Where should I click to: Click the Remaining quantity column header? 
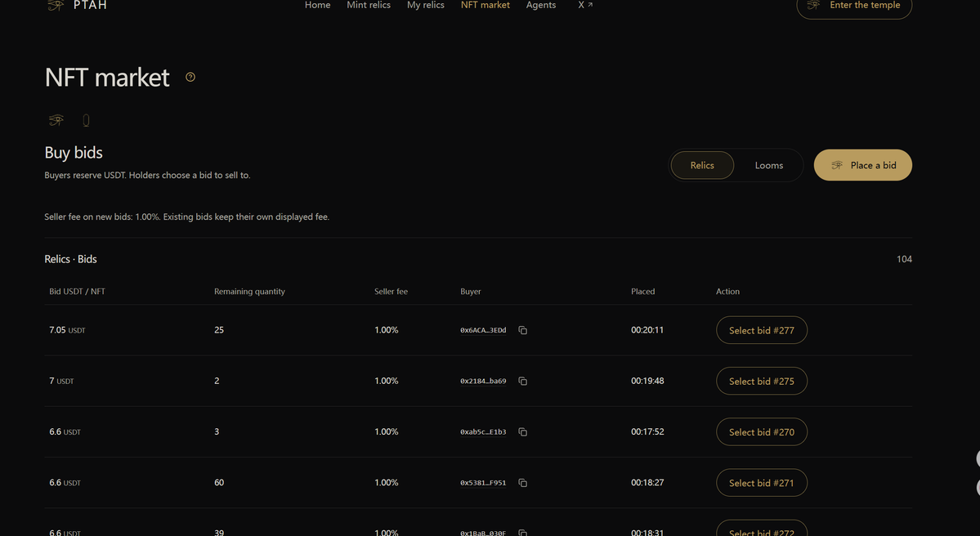tap(249, 292)
